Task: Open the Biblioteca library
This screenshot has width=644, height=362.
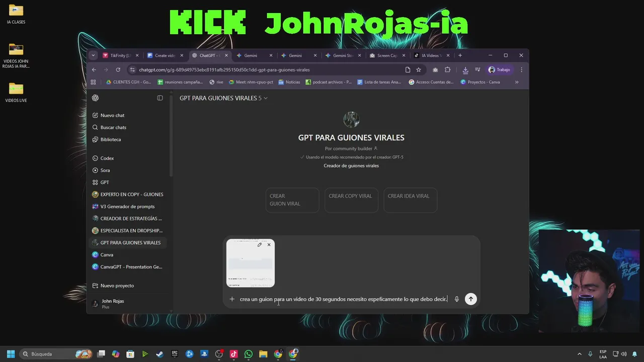Action: click(110, 139)
